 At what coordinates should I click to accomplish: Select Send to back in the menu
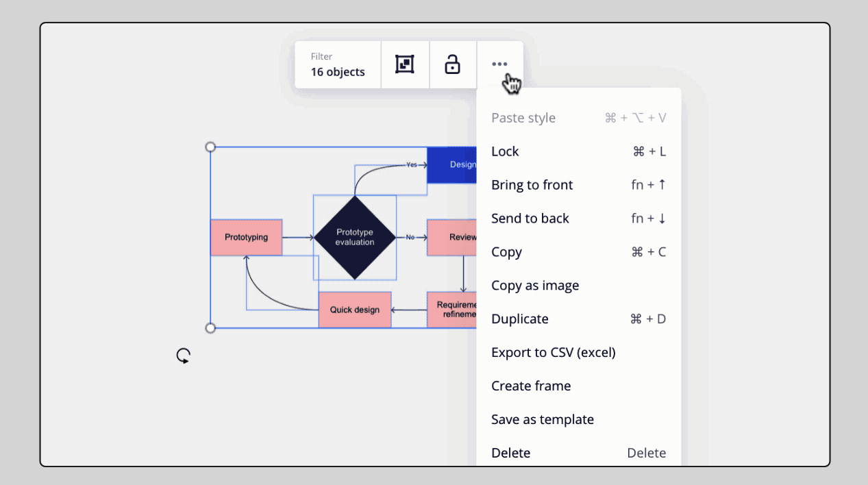pos(530,218)
